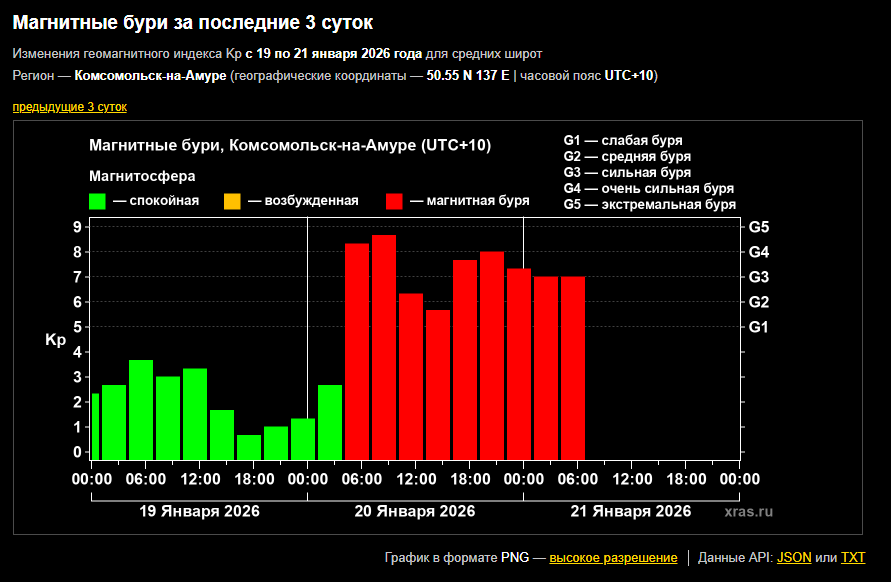
Task: Select the tallest red bar near Kp 8.7
Action: coord(384,346)
